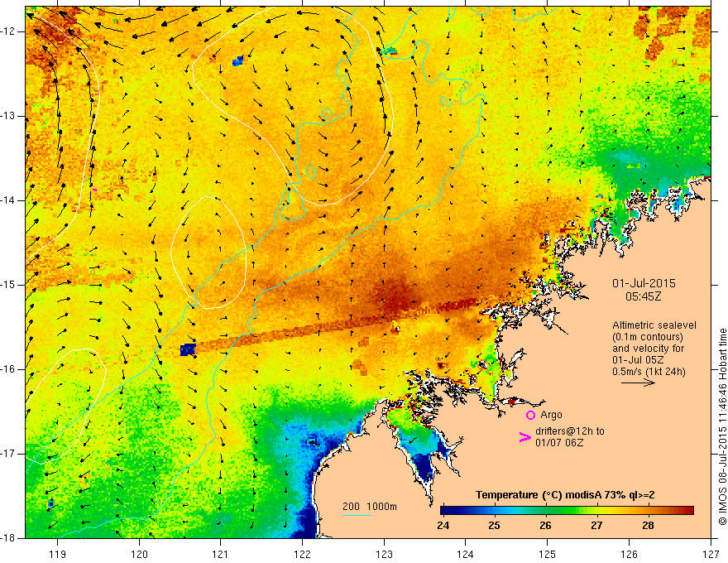Image resolution: width=728 pixels, height=563 pixels.
Task: Click the temperature color bar legend
Action: [567, 511]
